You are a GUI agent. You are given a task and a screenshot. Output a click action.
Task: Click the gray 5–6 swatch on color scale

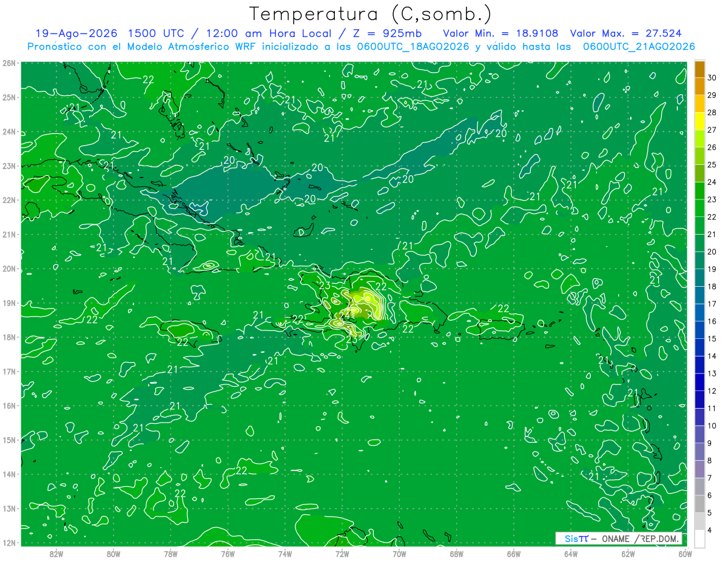(x=699, y=504)
